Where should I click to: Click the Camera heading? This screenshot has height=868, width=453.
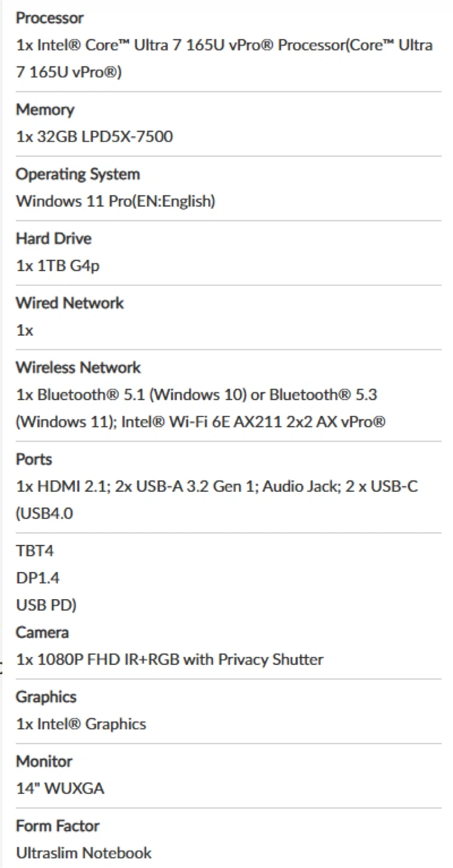(42, 632)
